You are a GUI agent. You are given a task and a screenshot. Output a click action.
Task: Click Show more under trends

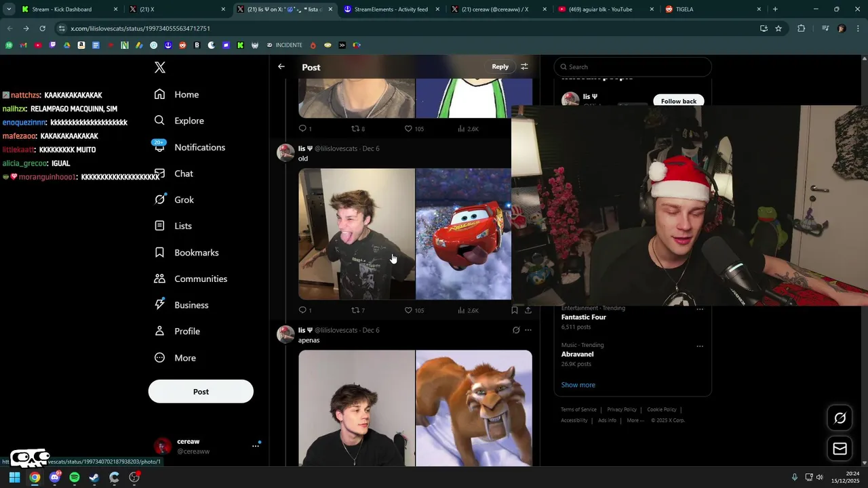coord(578,385)
